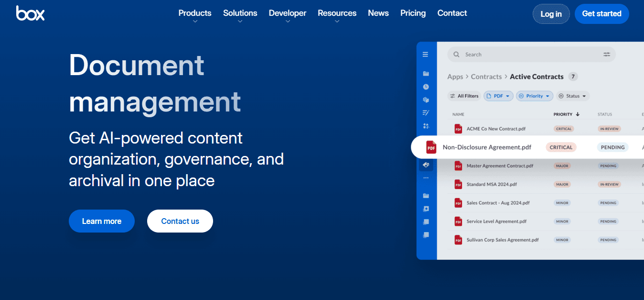Open the ellipsis icon in the sidebar
The image size is (644, 300).
(x=426, y=178)
